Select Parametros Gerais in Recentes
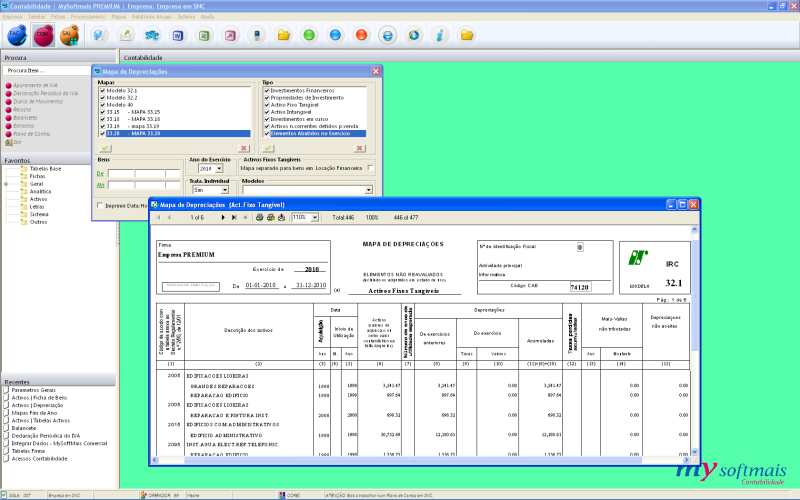Screen dimensions: 800x500 point(34,389)
